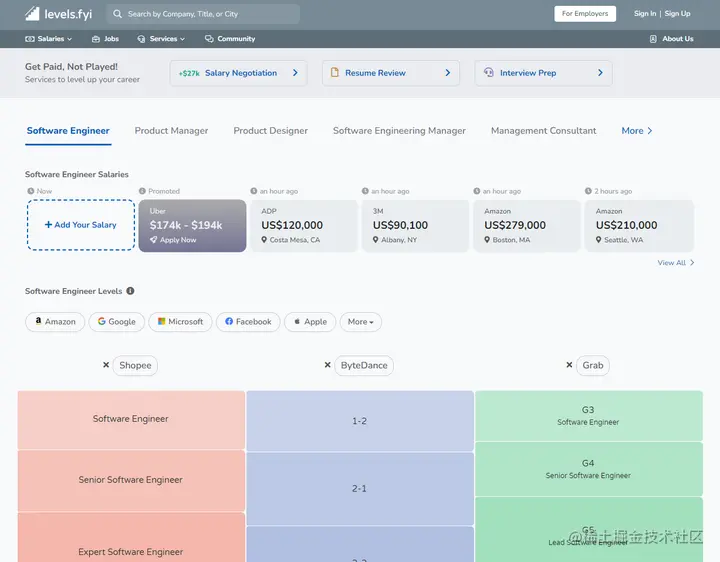Focus the company, title, or city search field

click(203, 14)
